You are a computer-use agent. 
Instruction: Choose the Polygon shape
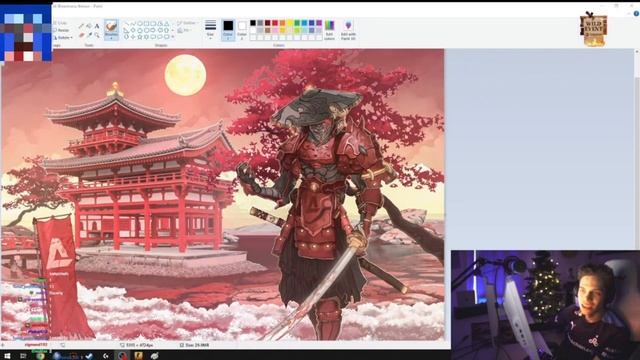pyautogui.click(x=160, y=24)
